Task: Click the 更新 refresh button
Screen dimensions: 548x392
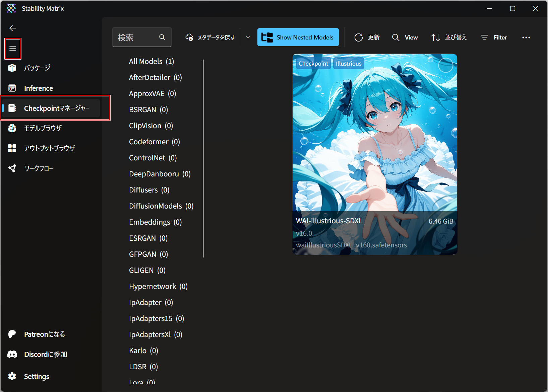Action: (x=367, y=37)
